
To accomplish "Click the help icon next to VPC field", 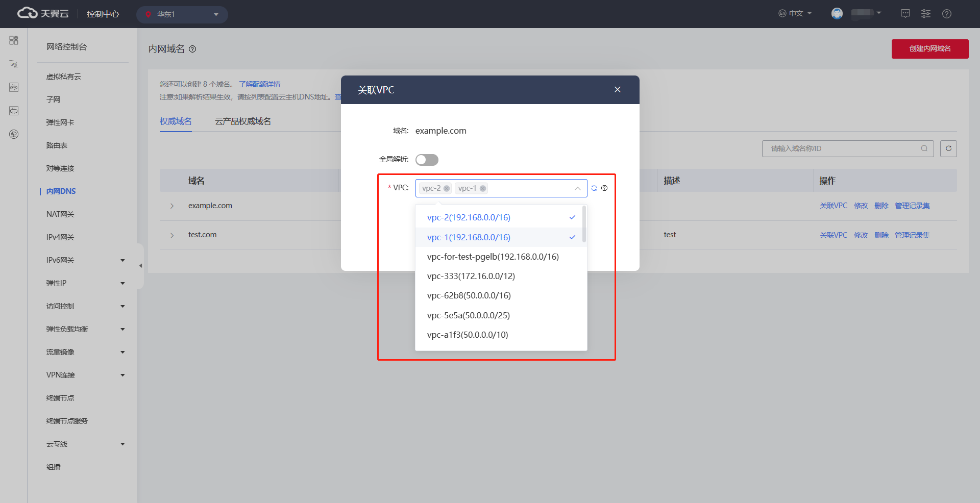I will coord(604,188).
